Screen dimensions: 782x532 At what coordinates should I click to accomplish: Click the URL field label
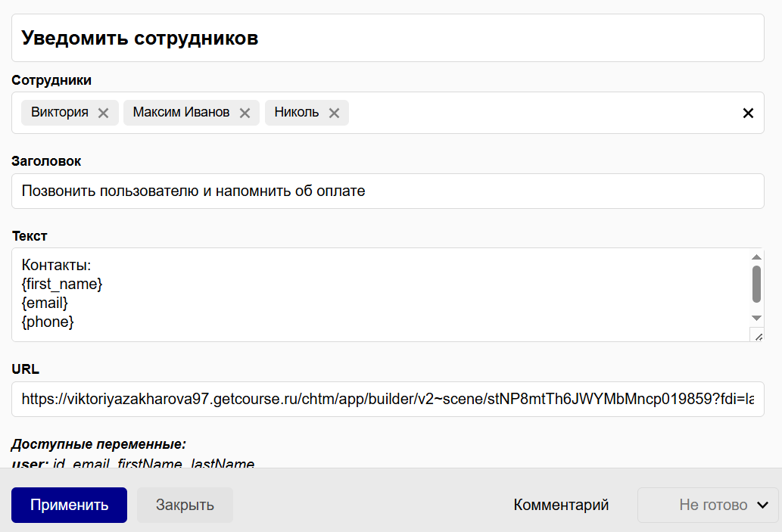click(26, 369)
